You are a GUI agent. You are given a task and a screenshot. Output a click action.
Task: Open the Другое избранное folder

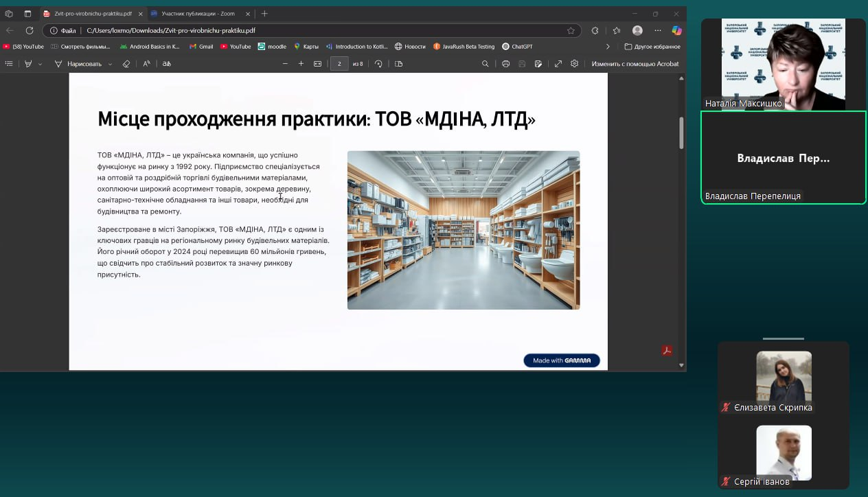click(x=652, y=47)
